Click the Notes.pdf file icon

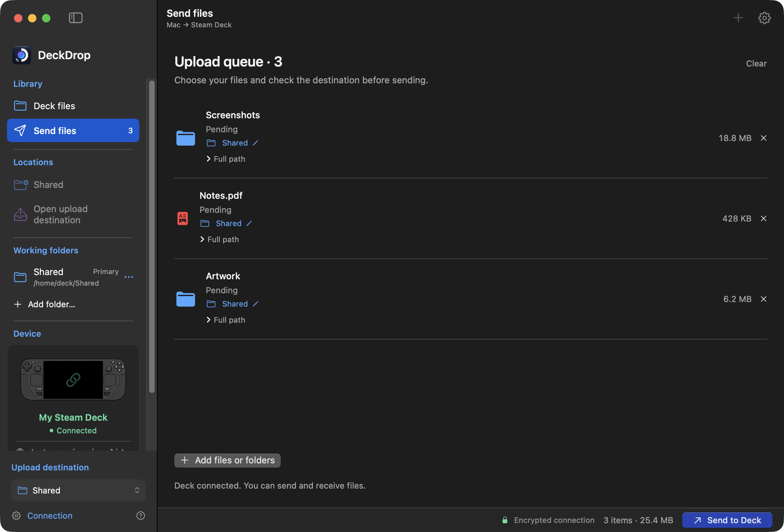point(183,218)
